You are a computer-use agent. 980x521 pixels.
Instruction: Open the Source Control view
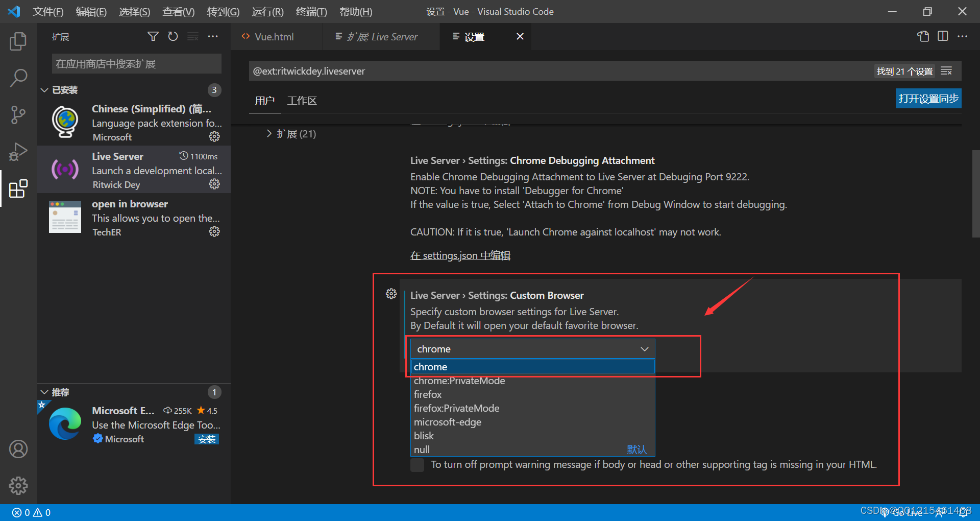[18, 115]
